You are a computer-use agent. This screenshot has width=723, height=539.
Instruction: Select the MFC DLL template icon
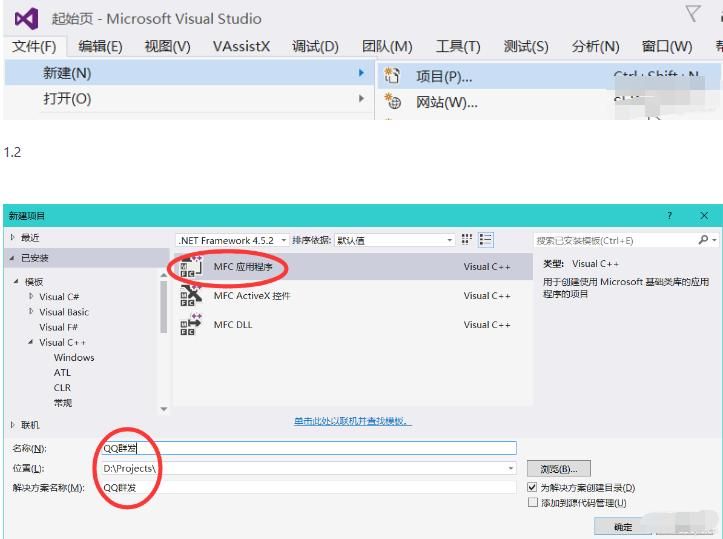191,324
